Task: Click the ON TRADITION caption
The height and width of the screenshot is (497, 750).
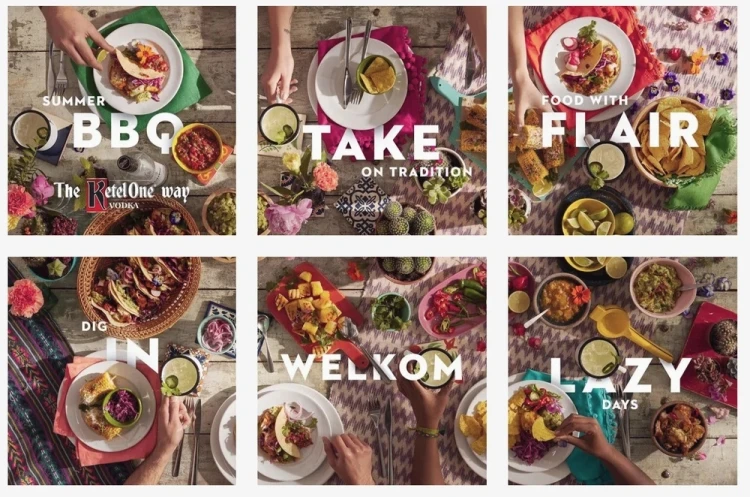Action: [416, 172]
